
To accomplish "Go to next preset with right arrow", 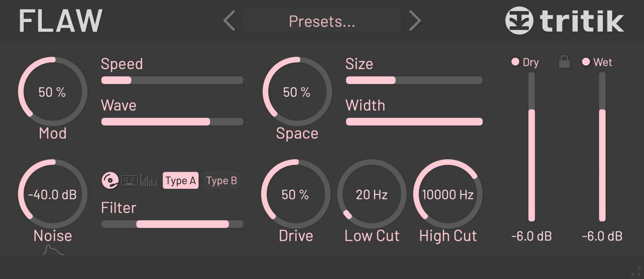I will click(x=415, y=21).
